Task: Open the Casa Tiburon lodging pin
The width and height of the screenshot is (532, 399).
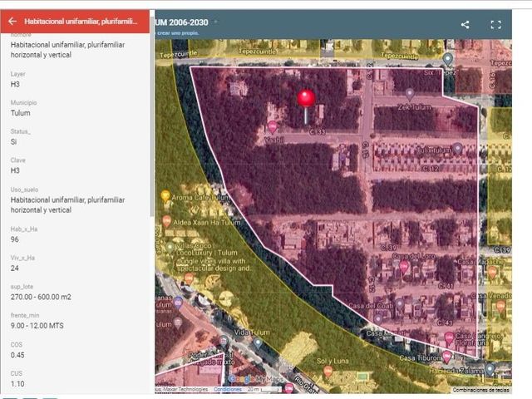Action: (x=447, y=357)
